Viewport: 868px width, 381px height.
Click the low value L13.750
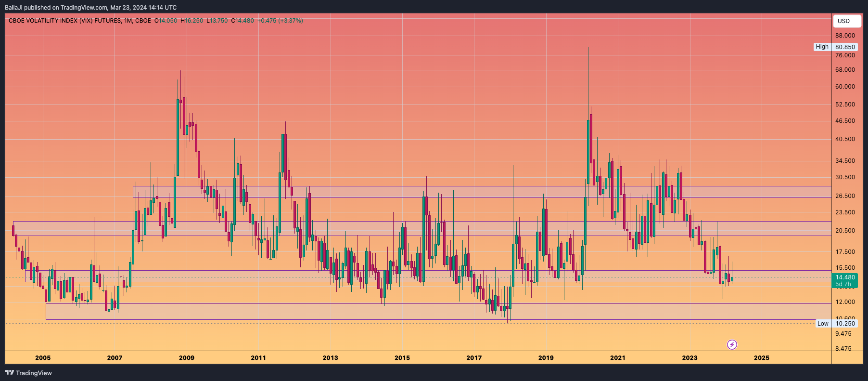[x=217, y=21]
